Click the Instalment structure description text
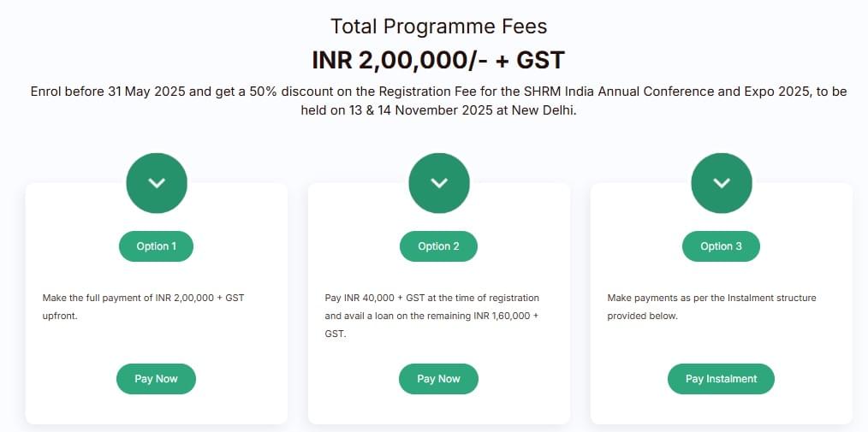This screenshot has width=868, height=432. [x=711, y=306]
